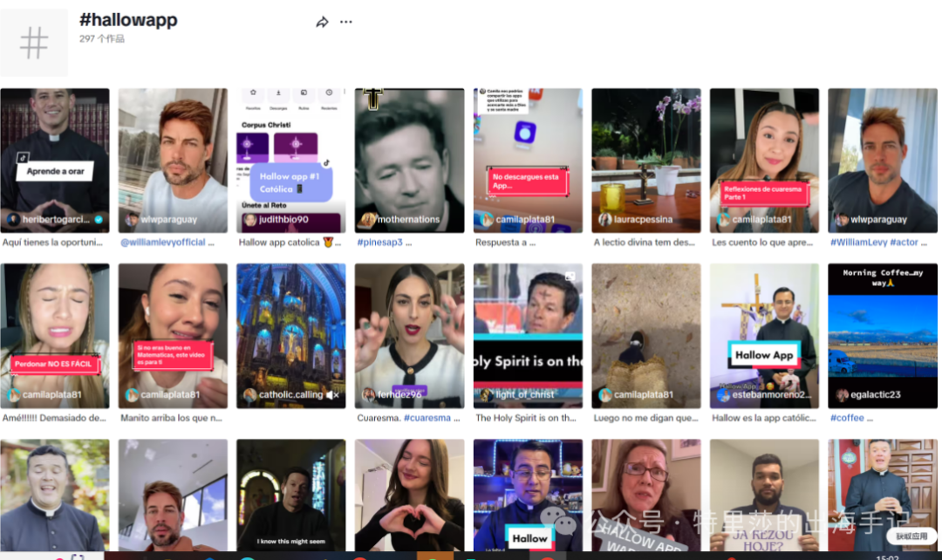Viewport: 942px width, 560px height.
Task: Click the #hallowapp page title
Action: pos(128,20)
